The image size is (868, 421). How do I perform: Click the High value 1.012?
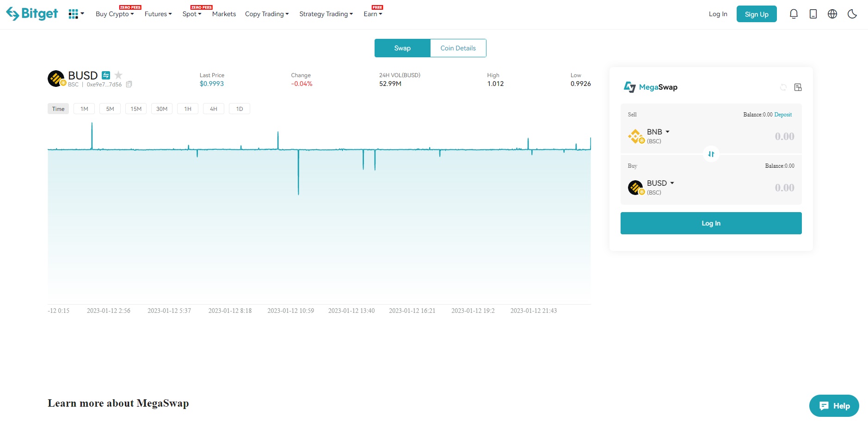[x=495, y=84]
